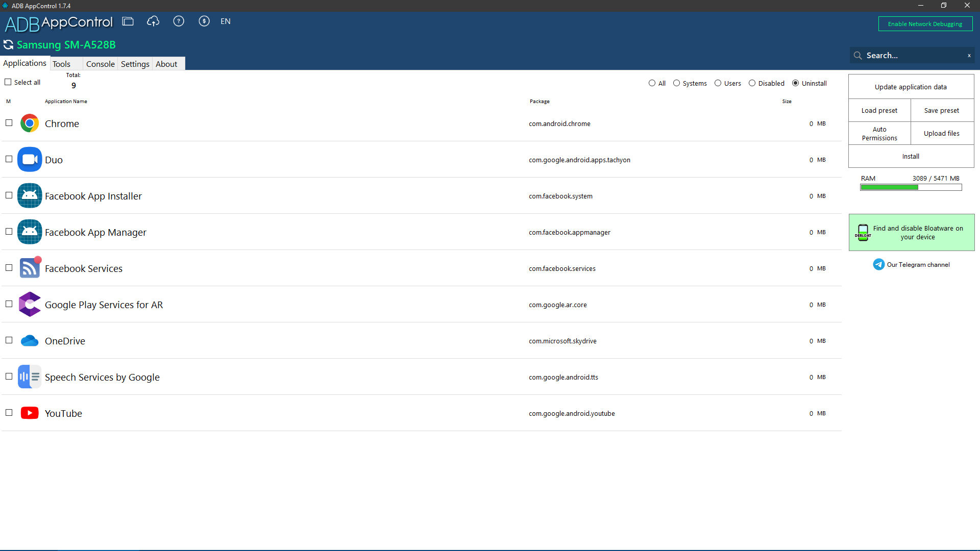The image size is (980, 551).
Task: Click the Facebook Services app name
Action: coord(84,268)
